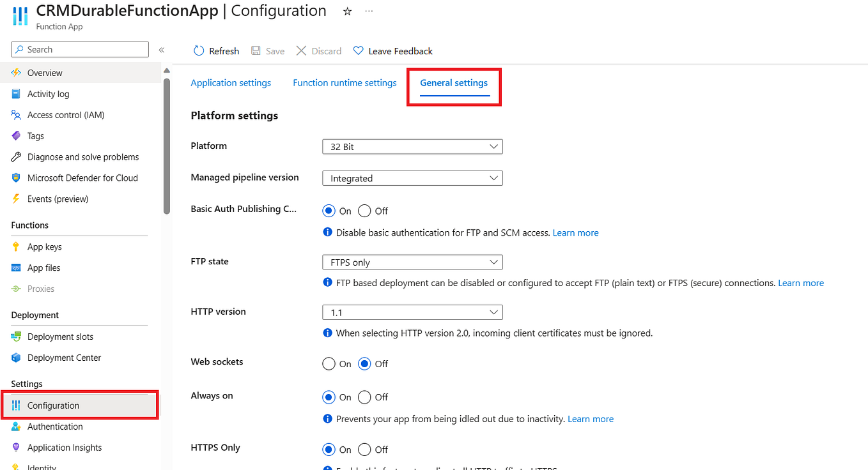Switch to the Application settings tab
868x470 pixels.
pos(231,82)
